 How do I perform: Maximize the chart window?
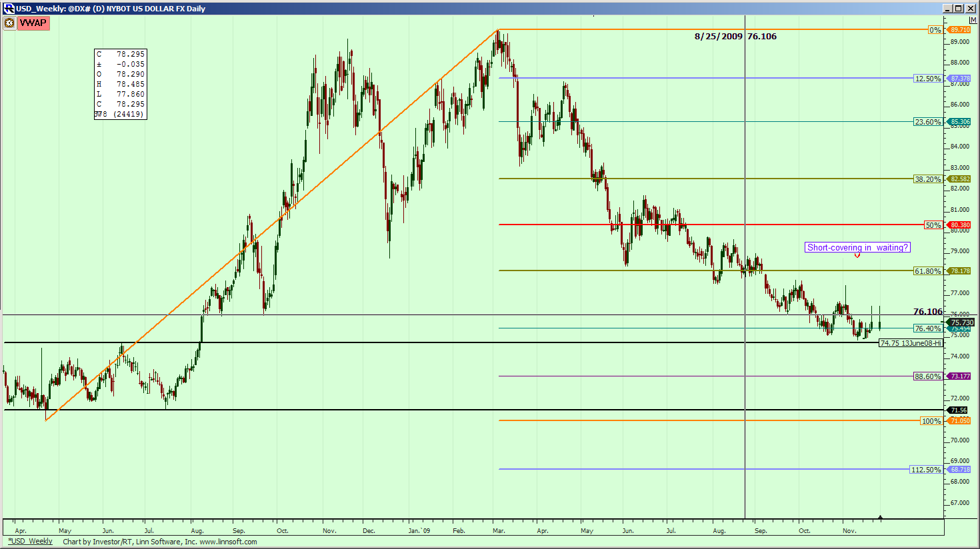[x=959, y=9]
